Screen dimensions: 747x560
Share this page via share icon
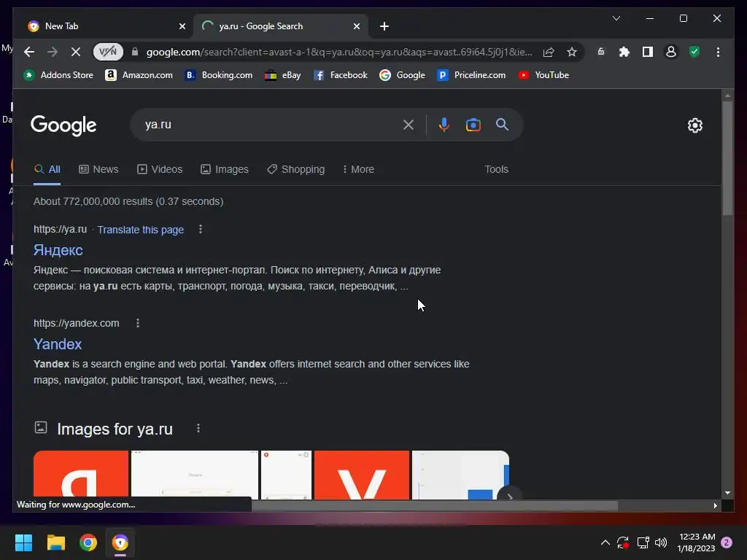coord(549,52)
